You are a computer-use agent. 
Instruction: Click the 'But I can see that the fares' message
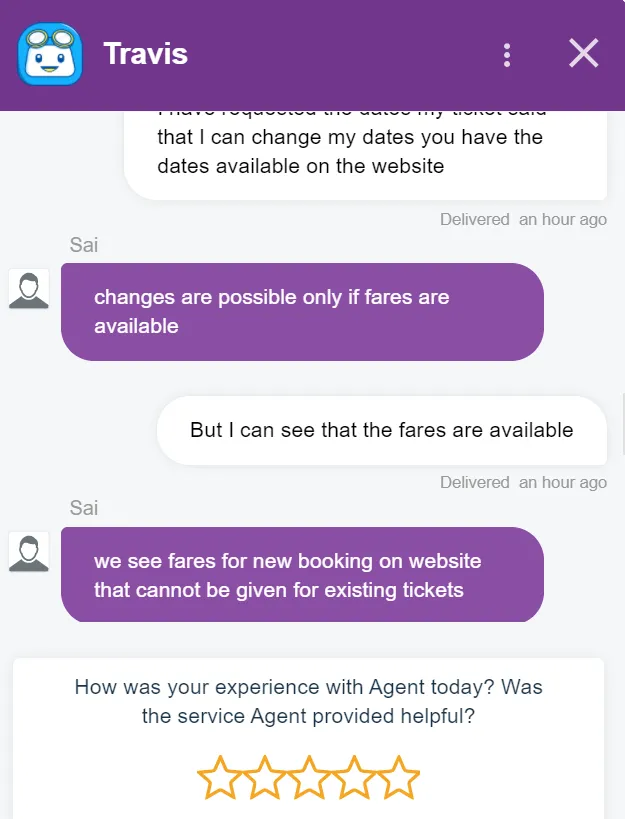(381, 430)
